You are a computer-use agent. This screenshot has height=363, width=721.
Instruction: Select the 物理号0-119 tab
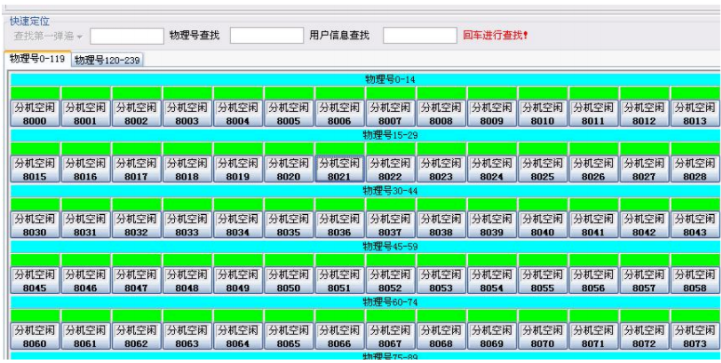click(37, 59)
